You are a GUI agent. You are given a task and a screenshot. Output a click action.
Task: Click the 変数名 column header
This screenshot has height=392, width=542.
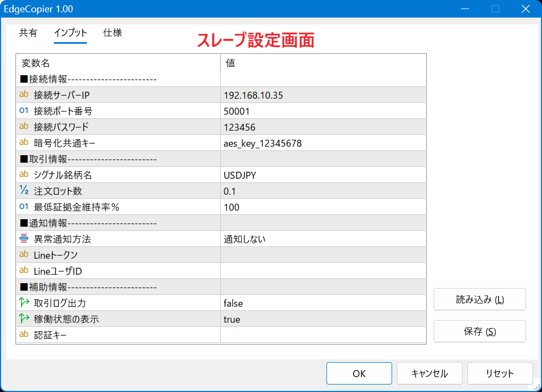118,62
